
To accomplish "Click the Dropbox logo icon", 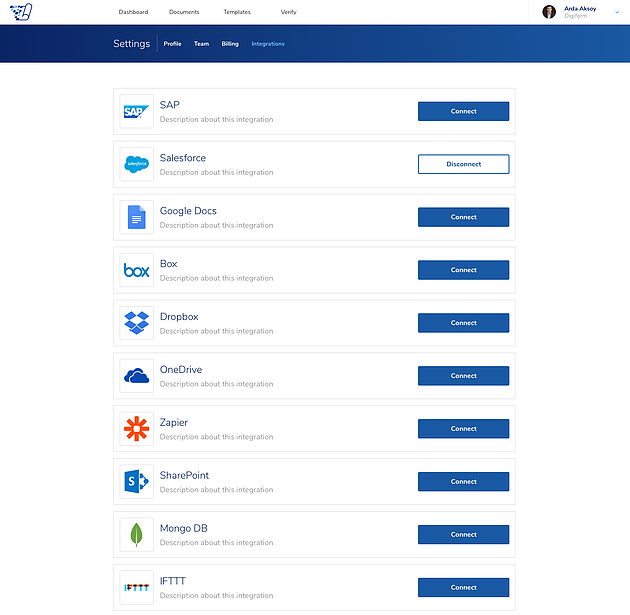I will pos(137,323).
